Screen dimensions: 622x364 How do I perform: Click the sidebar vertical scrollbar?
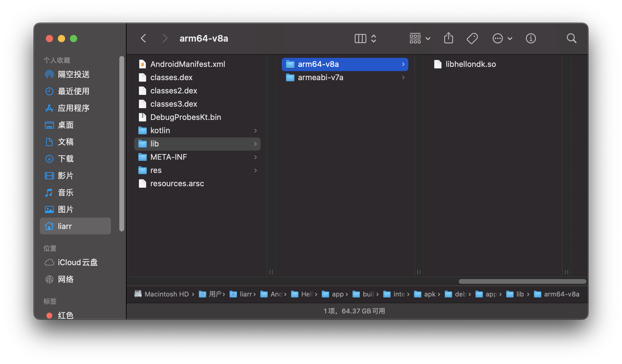[121, 144]
